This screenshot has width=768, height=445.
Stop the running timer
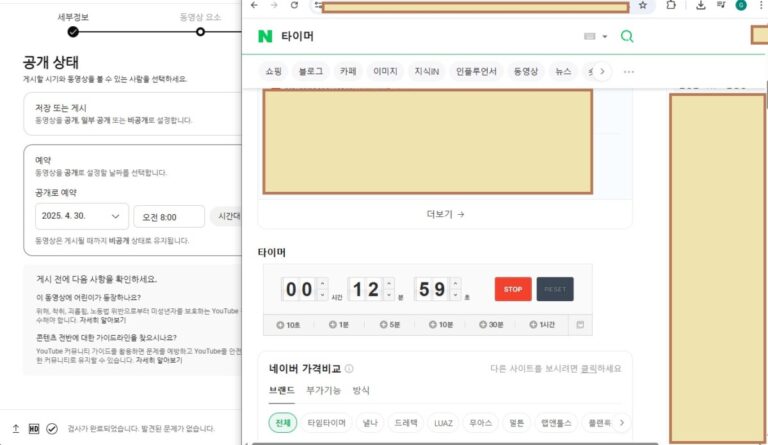[513, 289]
